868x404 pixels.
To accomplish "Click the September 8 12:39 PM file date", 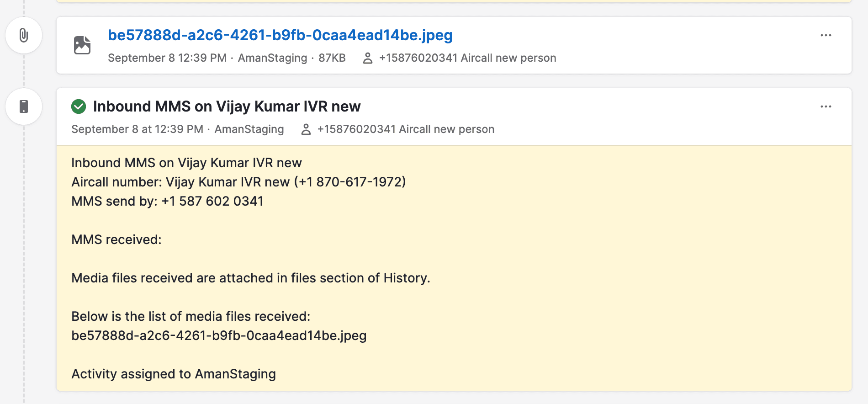I will 167,58.
